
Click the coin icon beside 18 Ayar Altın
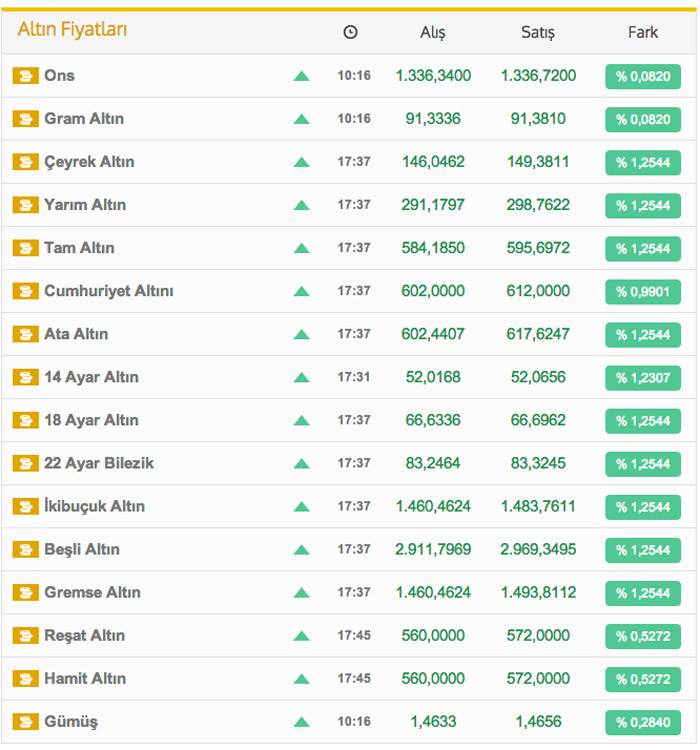click(x=25, y=420)
